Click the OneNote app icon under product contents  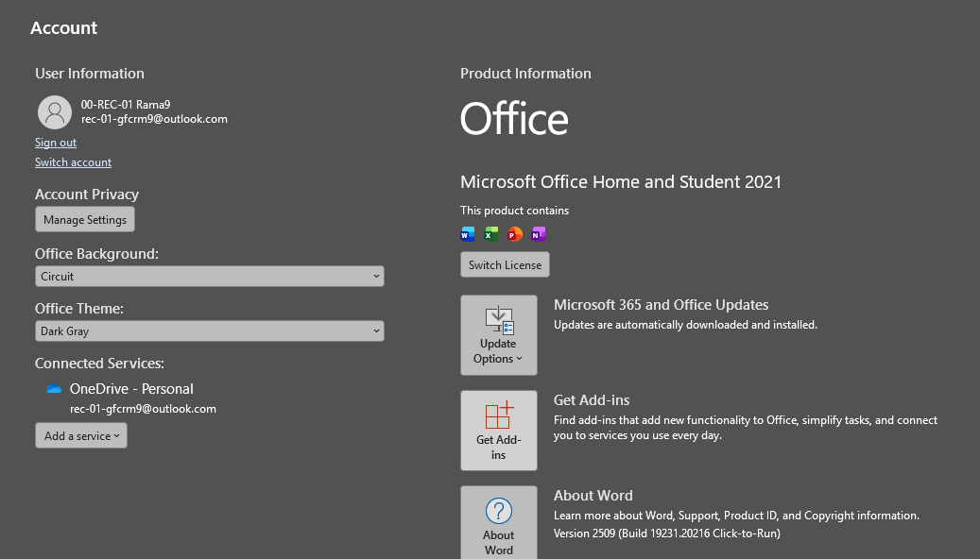pos(539,234)
